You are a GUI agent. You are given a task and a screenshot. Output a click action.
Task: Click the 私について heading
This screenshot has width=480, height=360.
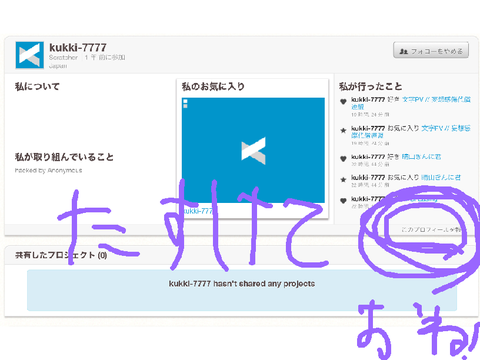click(x=37, y=87)
